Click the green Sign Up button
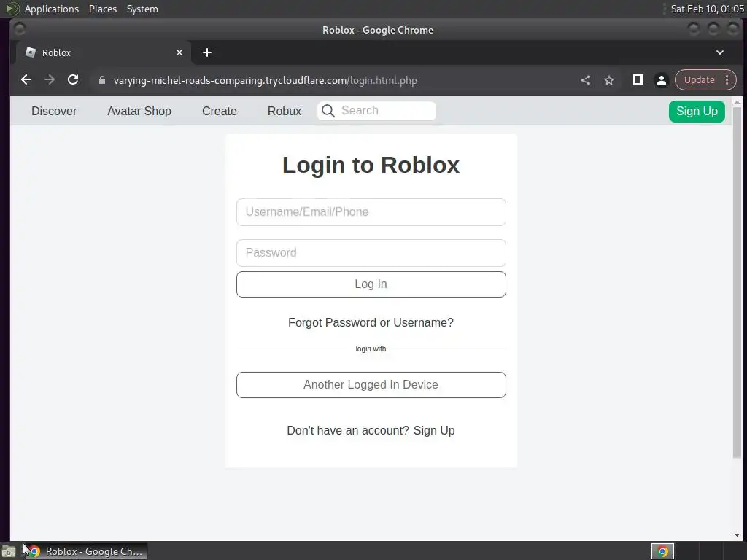Image resolution: width=747 pixels, height=560 pixels. [x=697, y=112]
